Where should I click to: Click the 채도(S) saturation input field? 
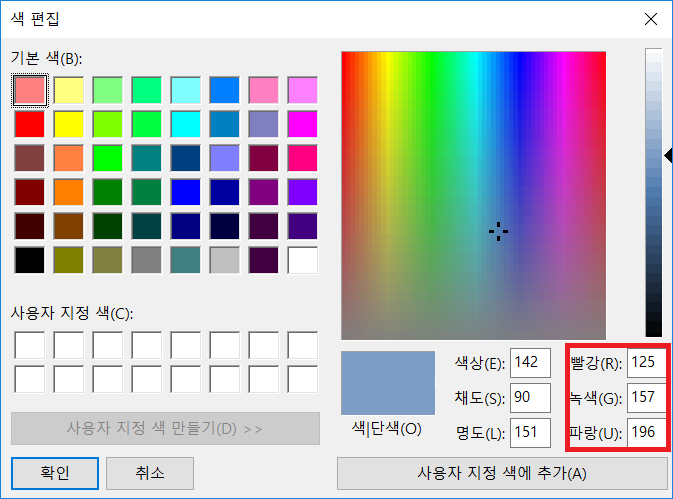click(x=530, y=398)
